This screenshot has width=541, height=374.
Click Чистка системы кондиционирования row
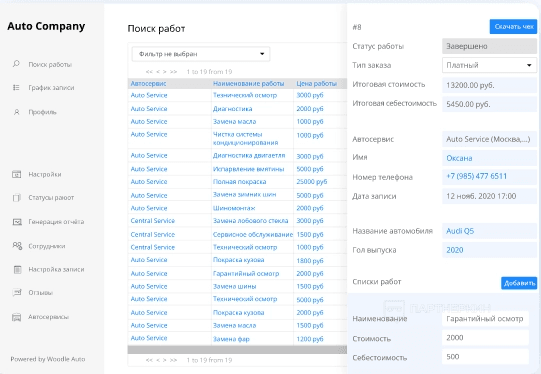click(x=237, y=138)
